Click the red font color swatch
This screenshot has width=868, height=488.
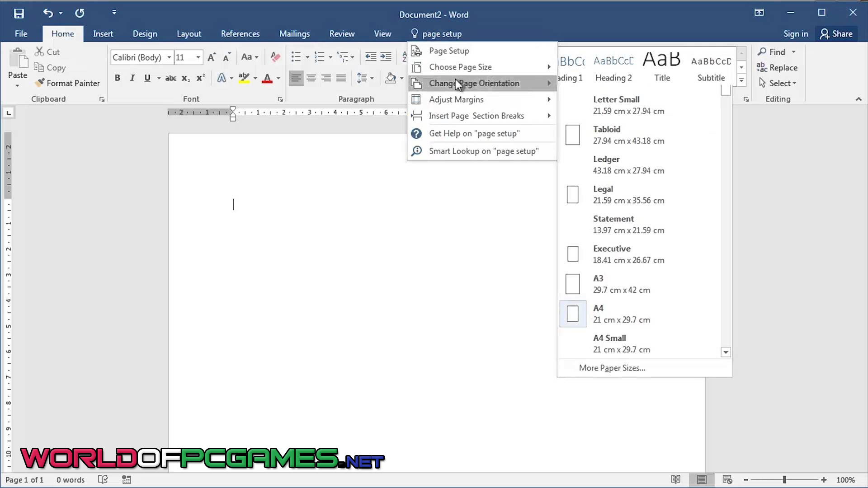pos(267,78)
